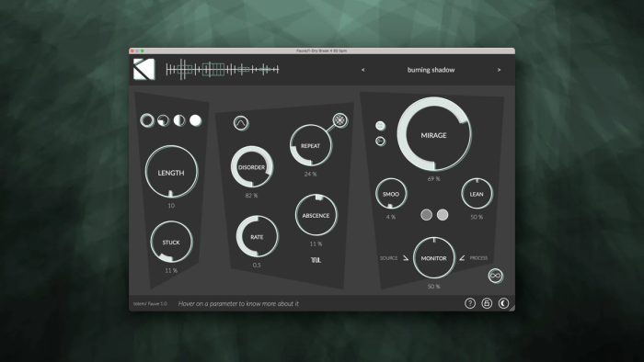
Task: Click the ABSCENCE knob
Action: [x=316, y=215]
